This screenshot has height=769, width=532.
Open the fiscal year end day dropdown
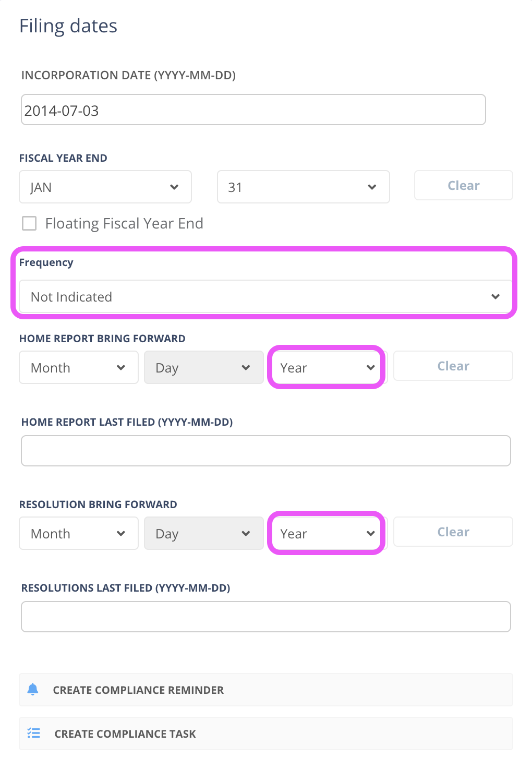[303, 187]
